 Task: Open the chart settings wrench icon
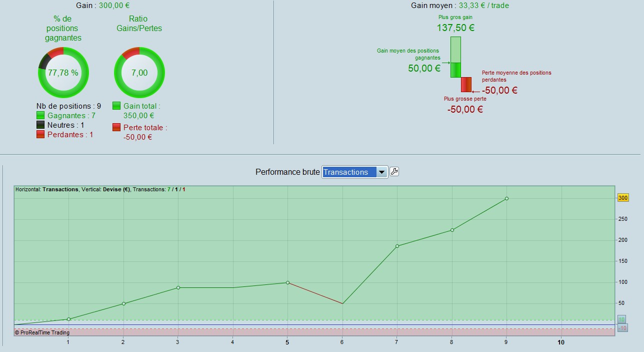click(394, 172)
